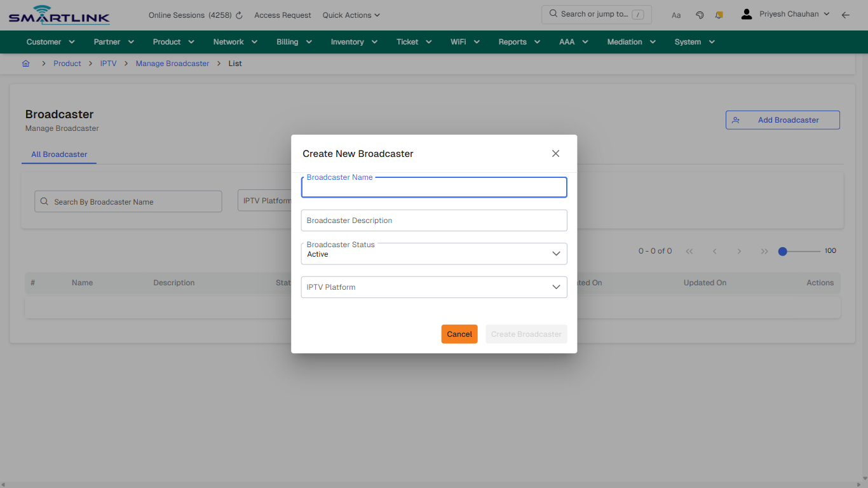Expand the Product menu

pos(173,41)
